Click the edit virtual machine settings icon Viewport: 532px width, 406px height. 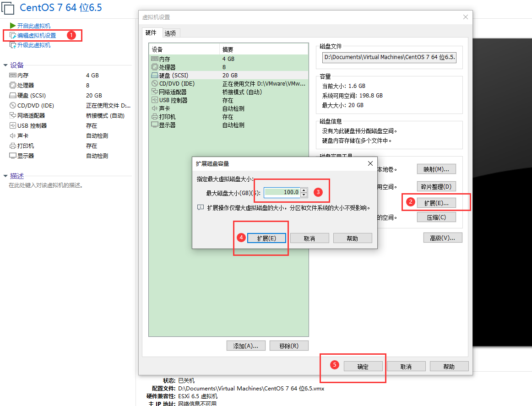(13, 35)
